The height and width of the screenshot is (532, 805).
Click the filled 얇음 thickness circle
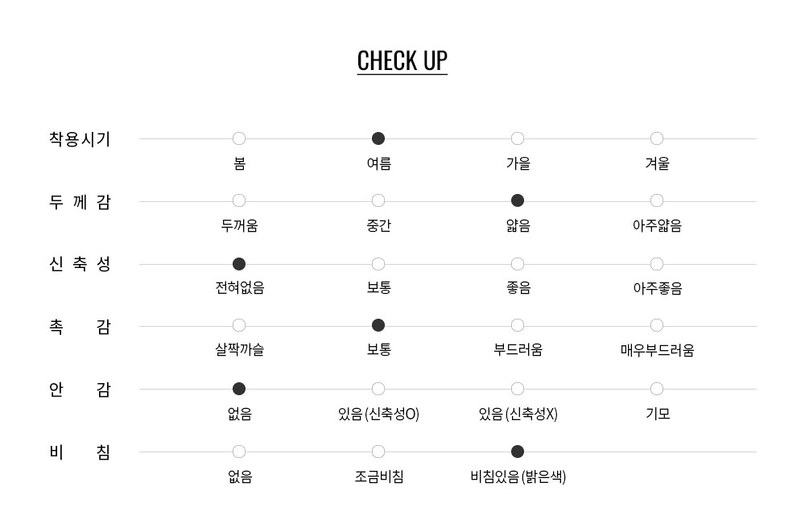(518, 200)
